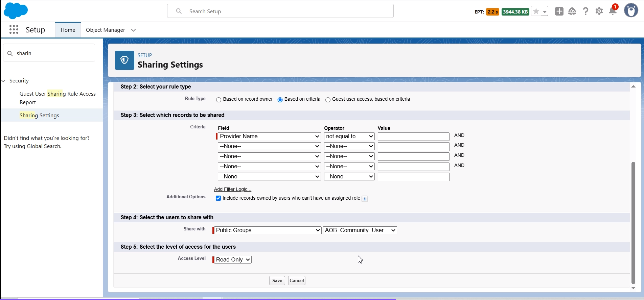Open the Public Groups share with dropdown

click(268, 230)
